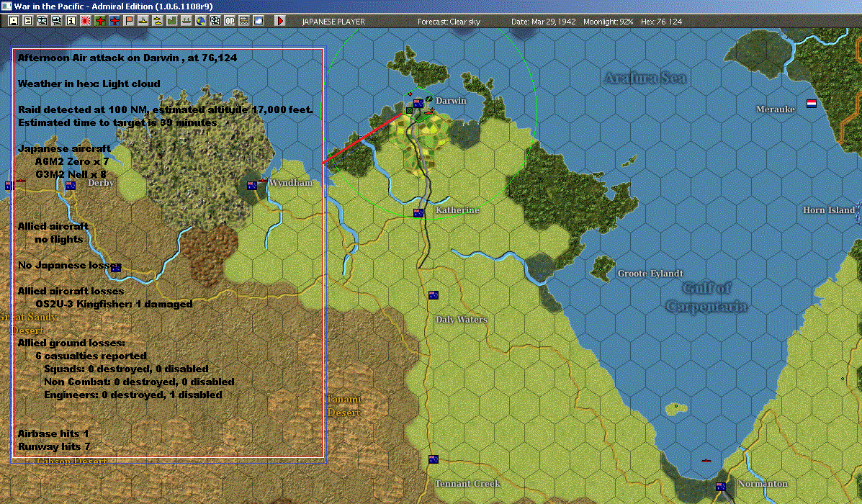Select the Dutch flag at Merauke

[812, 104]
